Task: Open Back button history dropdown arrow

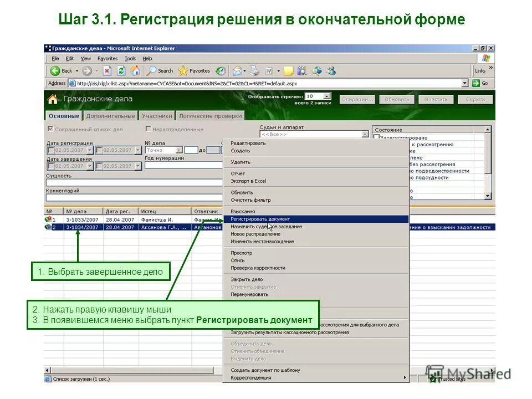Action: pos(77,71)
